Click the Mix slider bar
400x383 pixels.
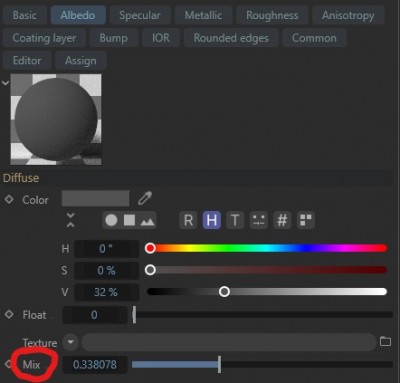tap(263, 365)
